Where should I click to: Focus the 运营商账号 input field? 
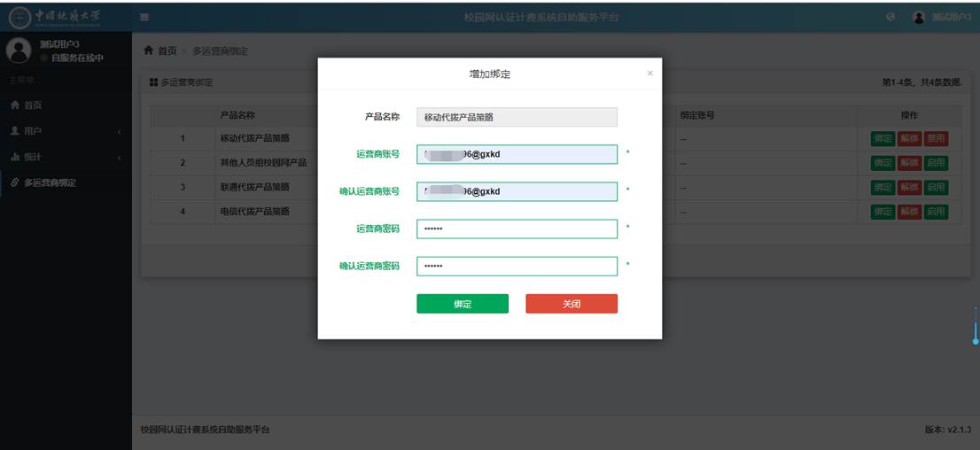[x=517, y=154]
